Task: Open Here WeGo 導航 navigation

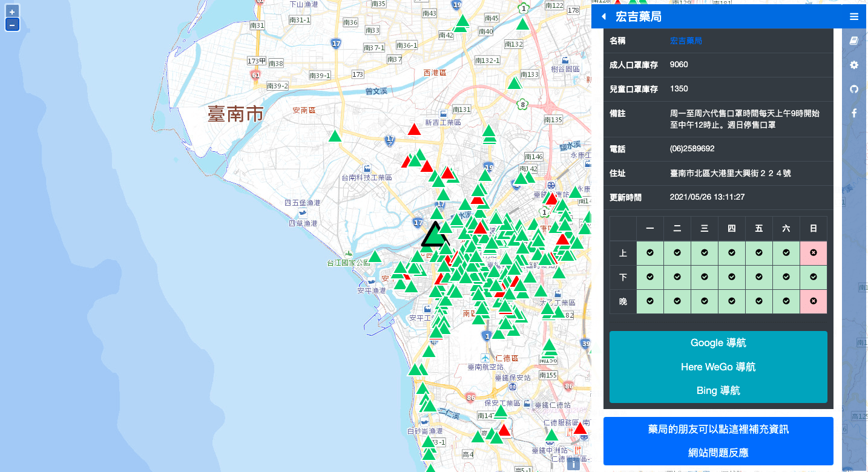Action: click(718, 367)
